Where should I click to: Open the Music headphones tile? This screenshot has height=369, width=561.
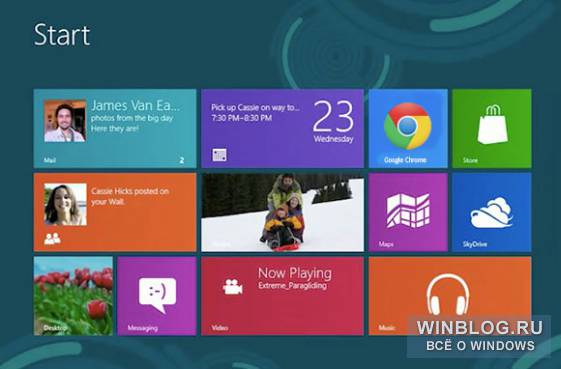450,296
